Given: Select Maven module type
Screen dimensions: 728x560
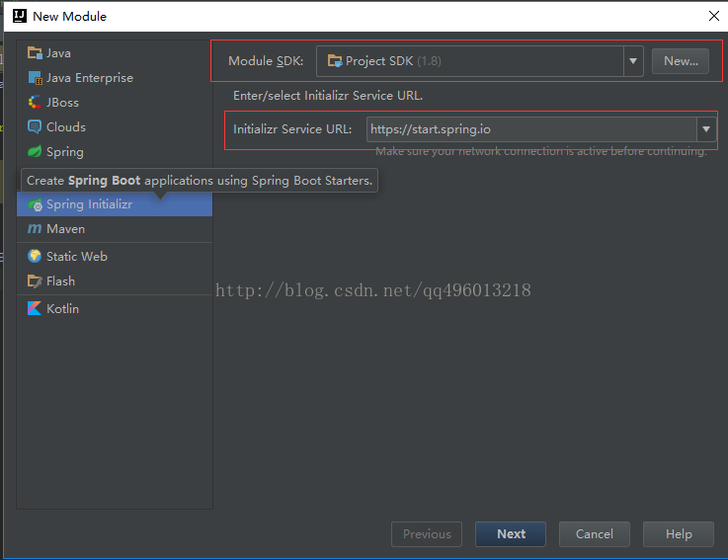Looking at the screenshot, I should 115,229.
